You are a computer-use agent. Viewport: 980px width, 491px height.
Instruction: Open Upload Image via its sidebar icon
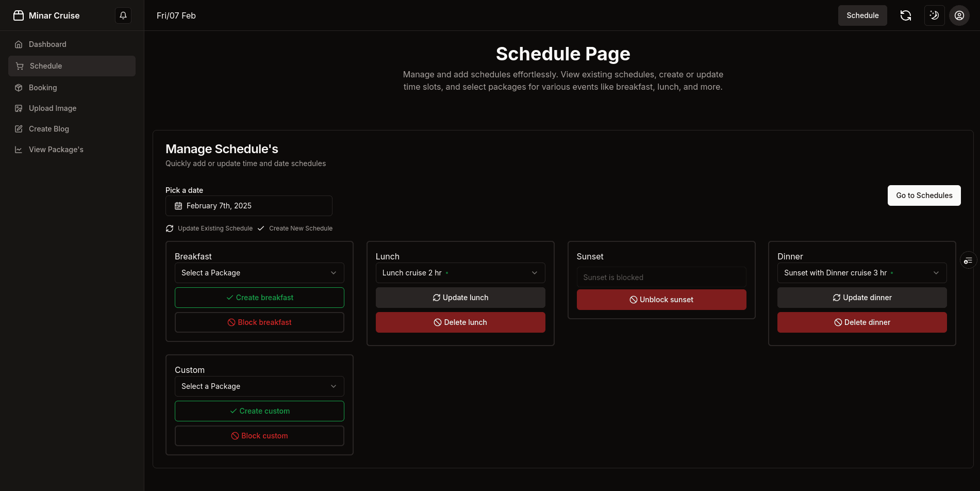pos(19,108)
